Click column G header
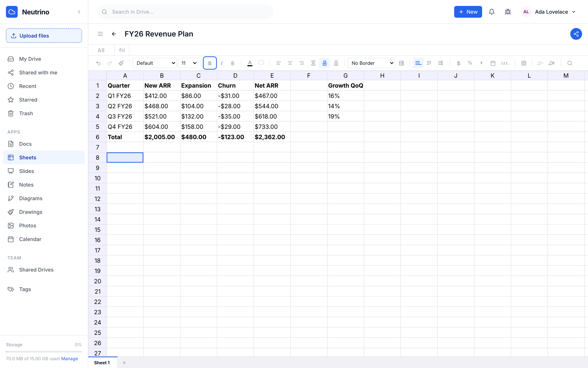The height and width of the screenshot is (368, 588). (x=345, y=76)
